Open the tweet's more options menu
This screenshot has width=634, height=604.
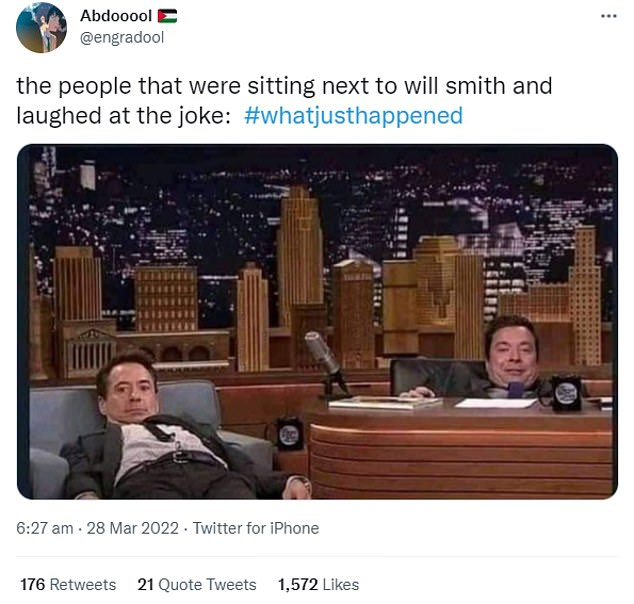(608, 17)
